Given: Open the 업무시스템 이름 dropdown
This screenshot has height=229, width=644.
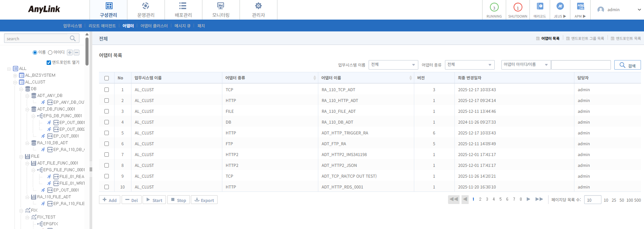Looking at the screenshot, I should 393,65.
